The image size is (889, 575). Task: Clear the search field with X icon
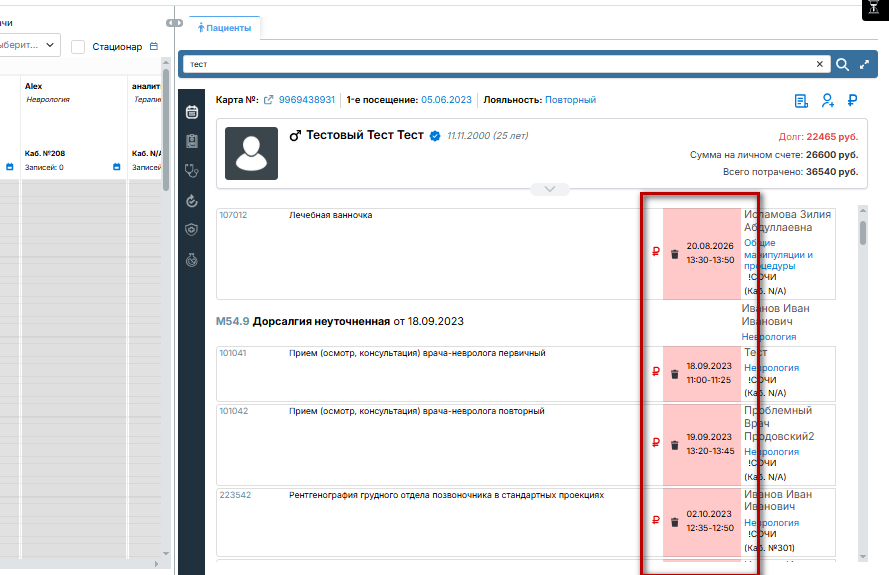pyautogui.click(x=819, y=64)
